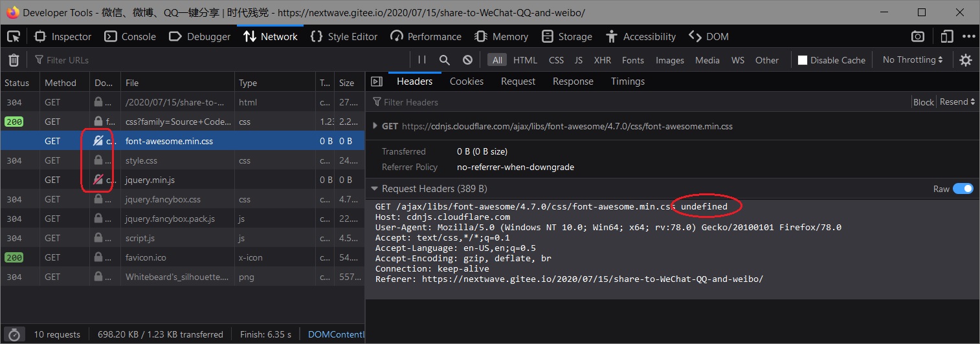Filter requests by Other
This screenshot has height=344, width=980.
coord(767,60)
